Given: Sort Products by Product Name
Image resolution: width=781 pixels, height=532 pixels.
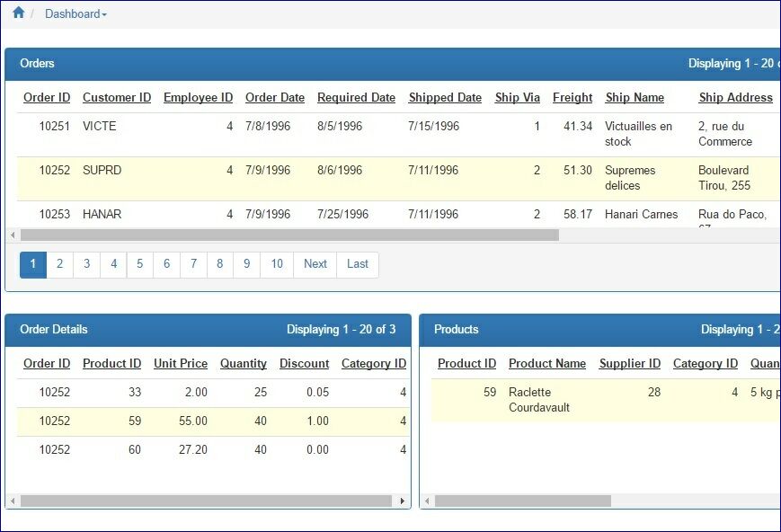Looking at the screenshot, I should click(x=546, y=363).
